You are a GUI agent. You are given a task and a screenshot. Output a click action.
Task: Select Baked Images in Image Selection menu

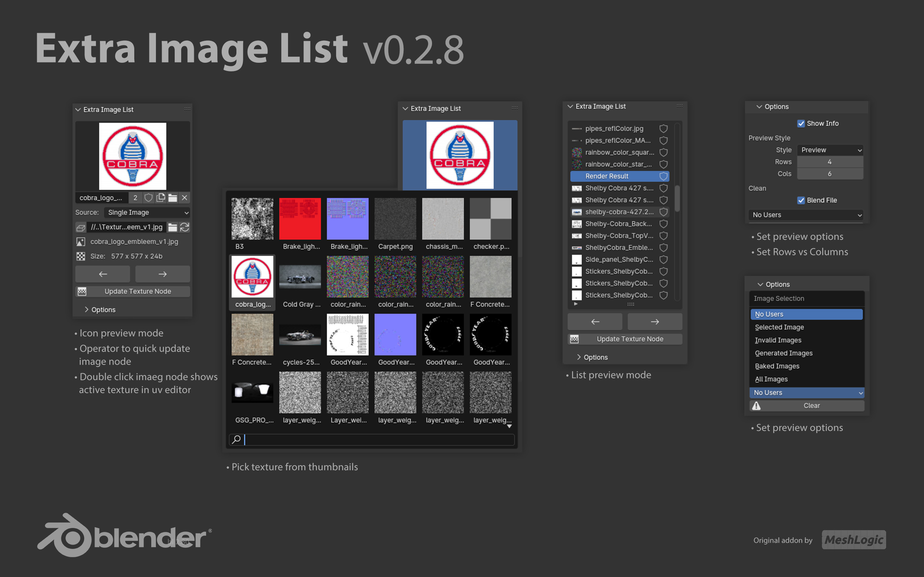coord(777,366)
